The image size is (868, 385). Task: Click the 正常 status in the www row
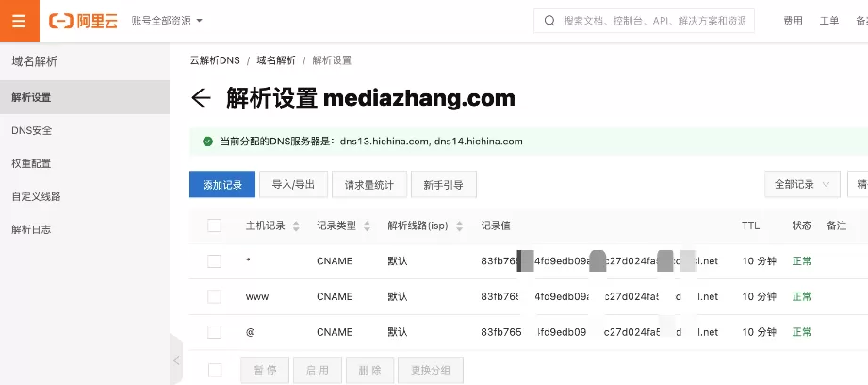pos(802,296)
